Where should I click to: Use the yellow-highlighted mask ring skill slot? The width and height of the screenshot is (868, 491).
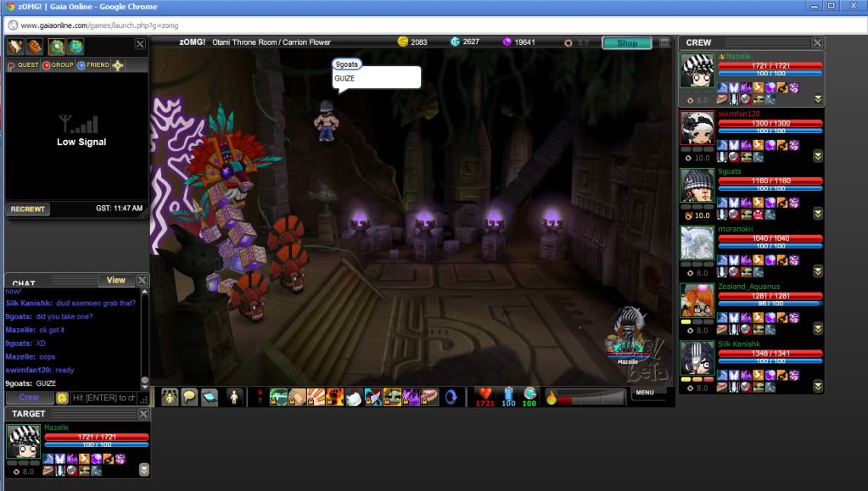click(x=392, y=397)
